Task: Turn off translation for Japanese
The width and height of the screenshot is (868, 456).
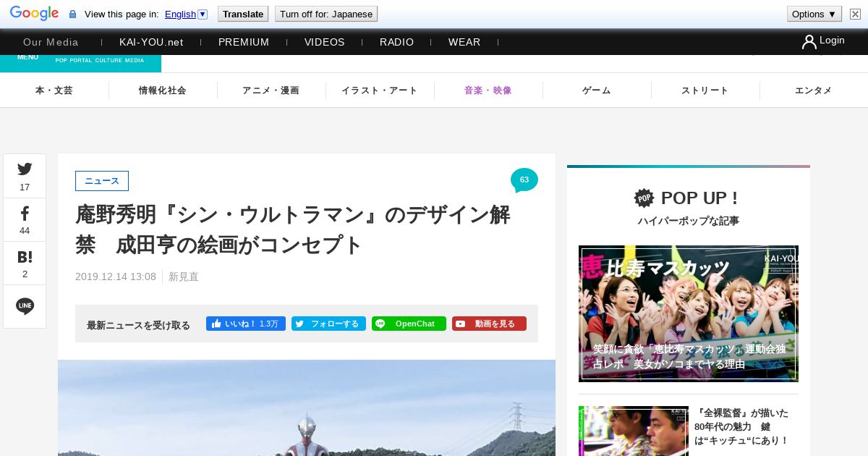Action: 326,14
